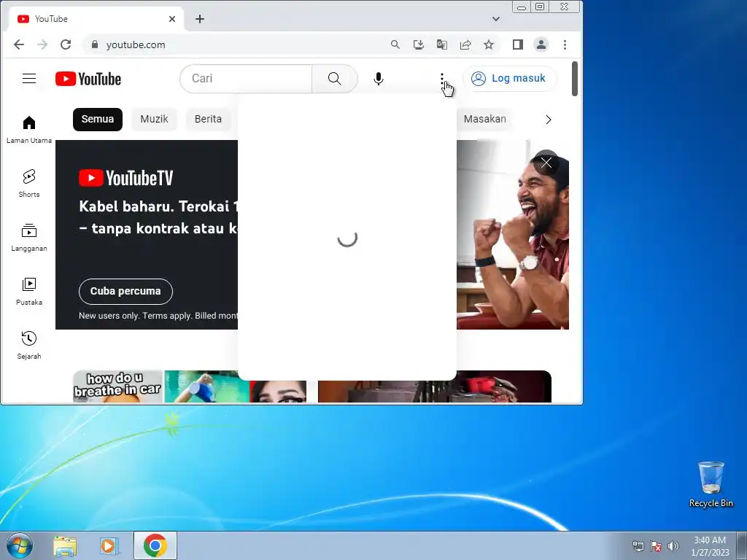The height and width of the screenshot is (560, 747).
Task: Open a new tab with the plus button
Action: (x=200, y=19)
